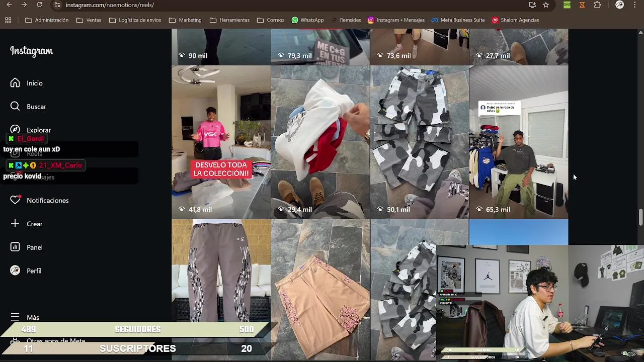This screenshot has width=644, height=362.
Task: Open the reel with 79,3 mil views
Action: (x=320, y=47)
